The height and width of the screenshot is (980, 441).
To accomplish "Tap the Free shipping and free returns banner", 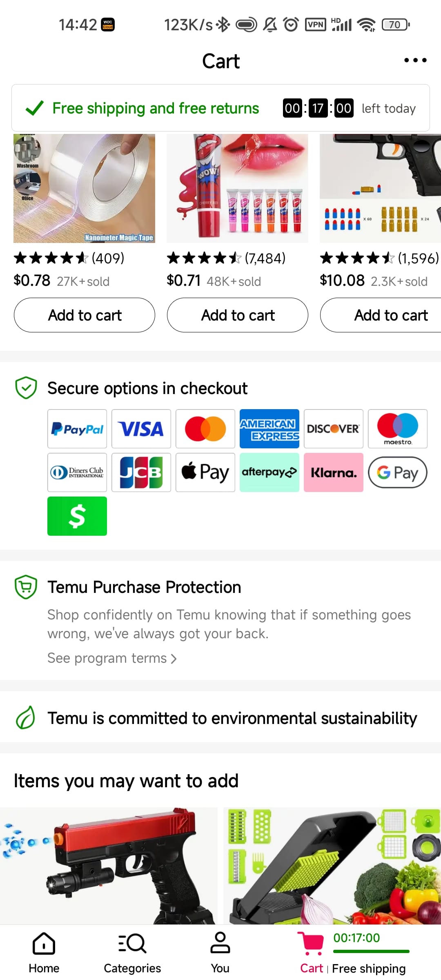I will [x=155, y=108].
